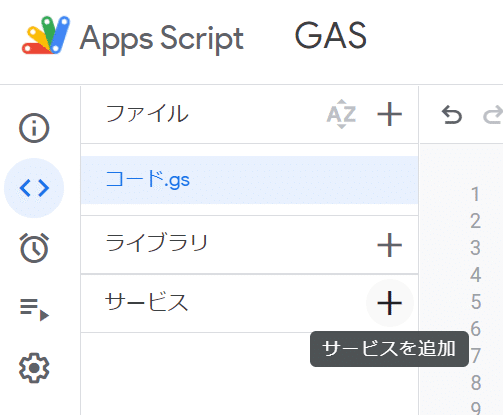Place cursor on editor line 1
The width and height of the screenshot is (503, 415).
point(476,194)
